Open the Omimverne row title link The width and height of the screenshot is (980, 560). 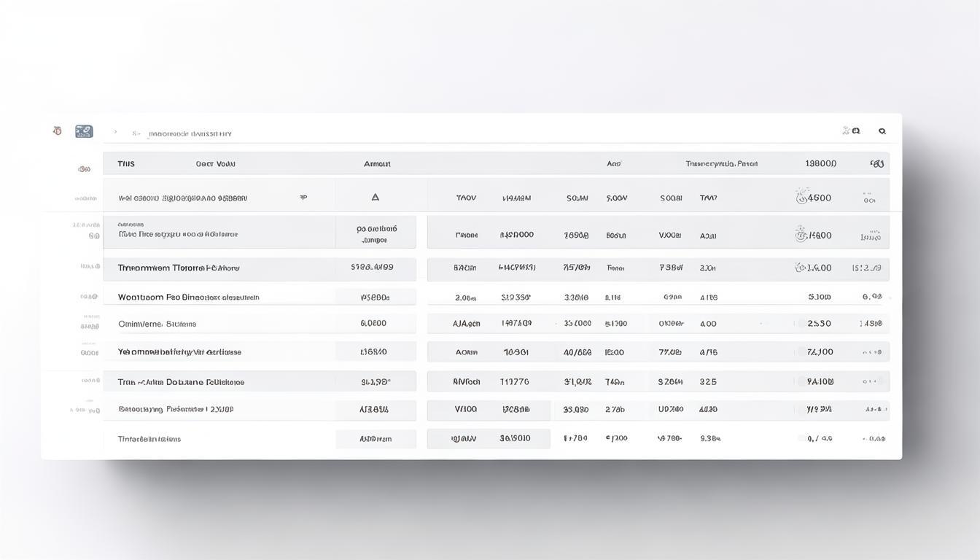pos(157,324)
